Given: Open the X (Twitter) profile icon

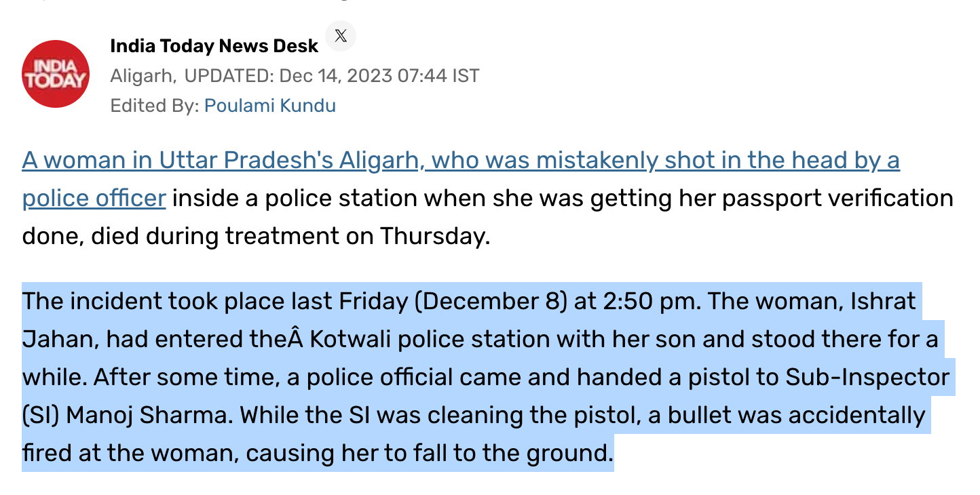Looking at the screenshot, I should tap(341, 37).
